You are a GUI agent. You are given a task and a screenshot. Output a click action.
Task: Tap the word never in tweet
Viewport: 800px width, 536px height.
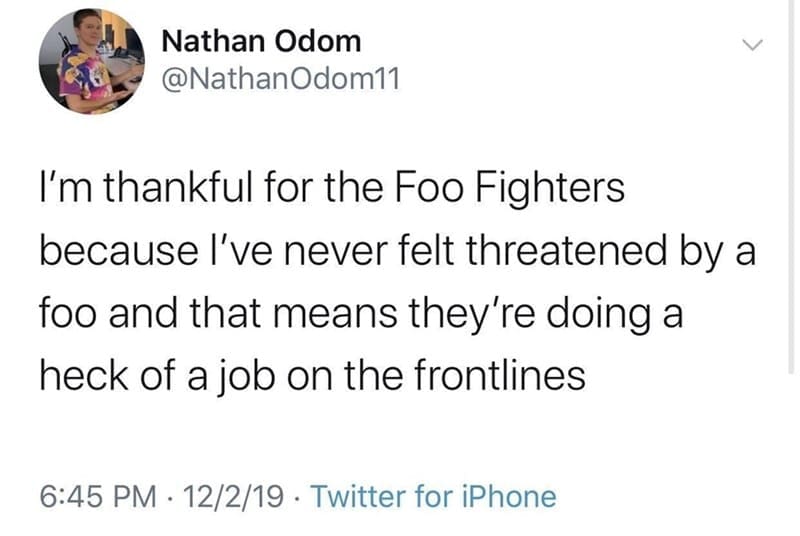tap(291, 251)
